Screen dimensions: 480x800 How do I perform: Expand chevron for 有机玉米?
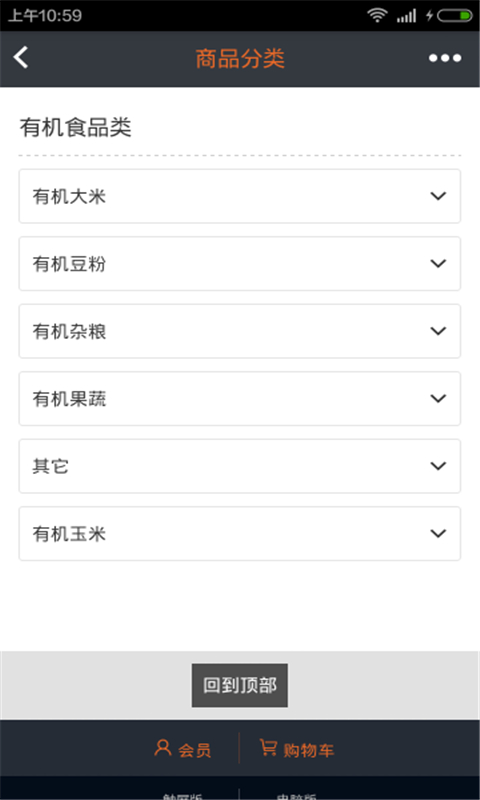tap(438, 533)
